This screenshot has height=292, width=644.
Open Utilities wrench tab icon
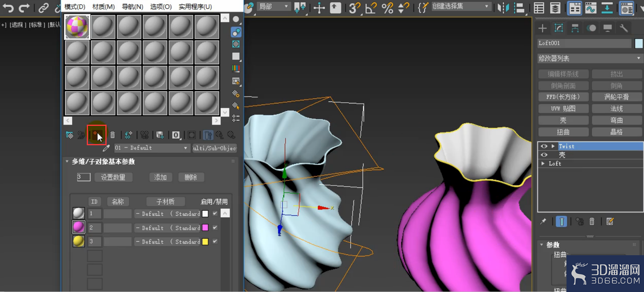[624, 28]
